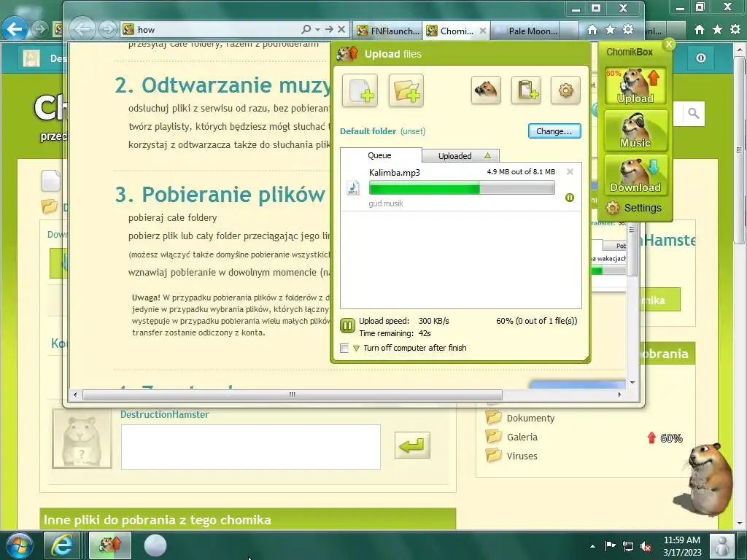Switch to the Queue tab
Viewport: 747px width, 560px height.
[x=379, y=155]
